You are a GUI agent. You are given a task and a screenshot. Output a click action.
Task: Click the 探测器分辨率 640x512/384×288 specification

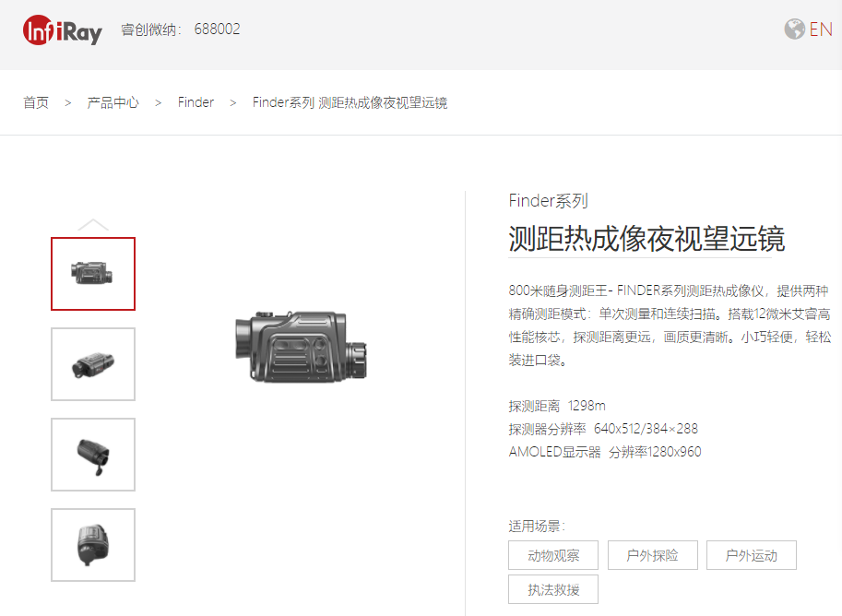603,429
